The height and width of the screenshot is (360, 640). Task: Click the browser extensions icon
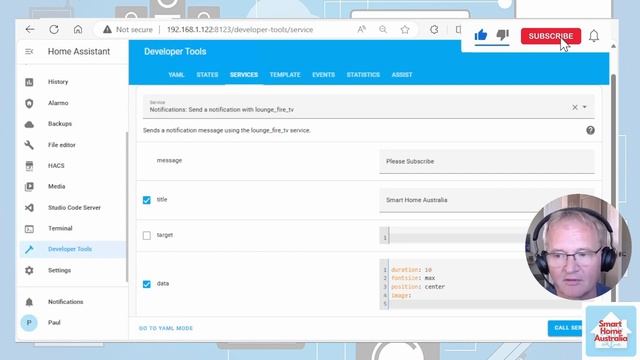(x=434, y=29)
